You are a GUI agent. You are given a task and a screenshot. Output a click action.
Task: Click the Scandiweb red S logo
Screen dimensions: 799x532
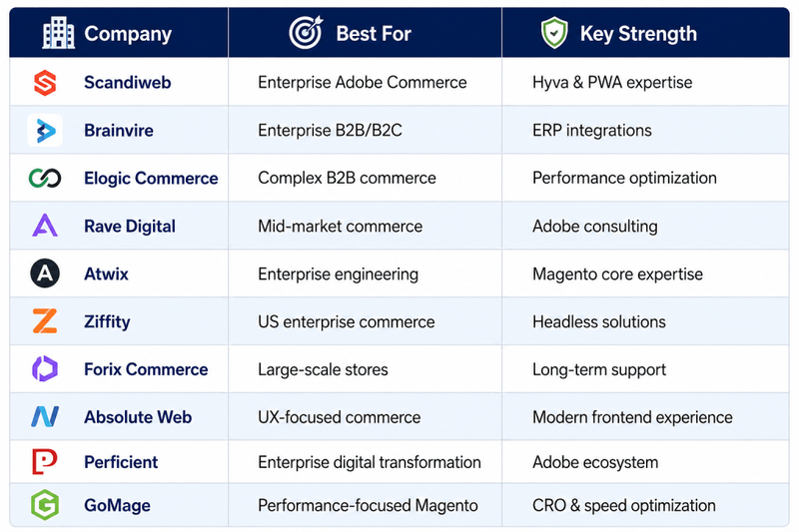(x=45, y=83)
